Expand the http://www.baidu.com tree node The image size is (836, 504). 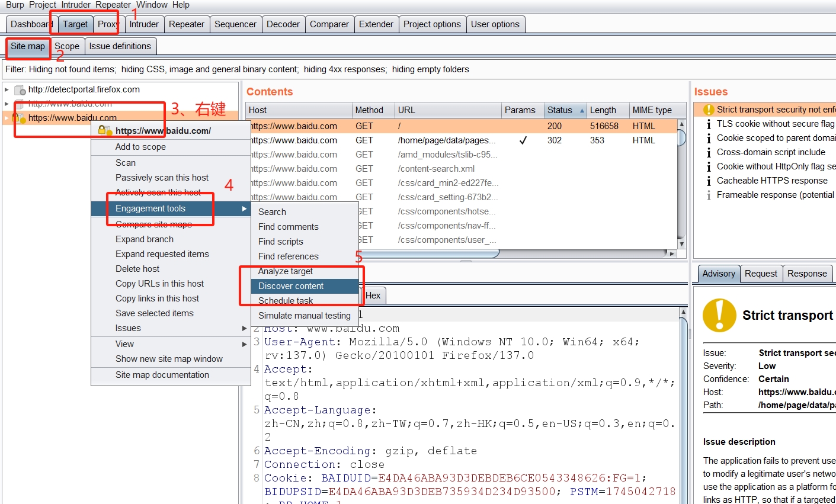tap(7, 104)
